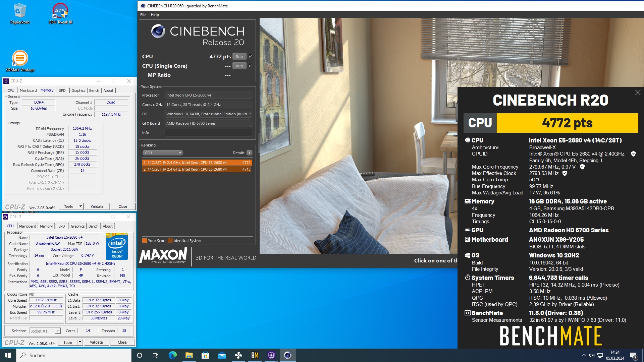Click the taskbar clock showing 14:24
Viewport: 644px width, 362px height.
pyautogui.click(x=615, y=355)
